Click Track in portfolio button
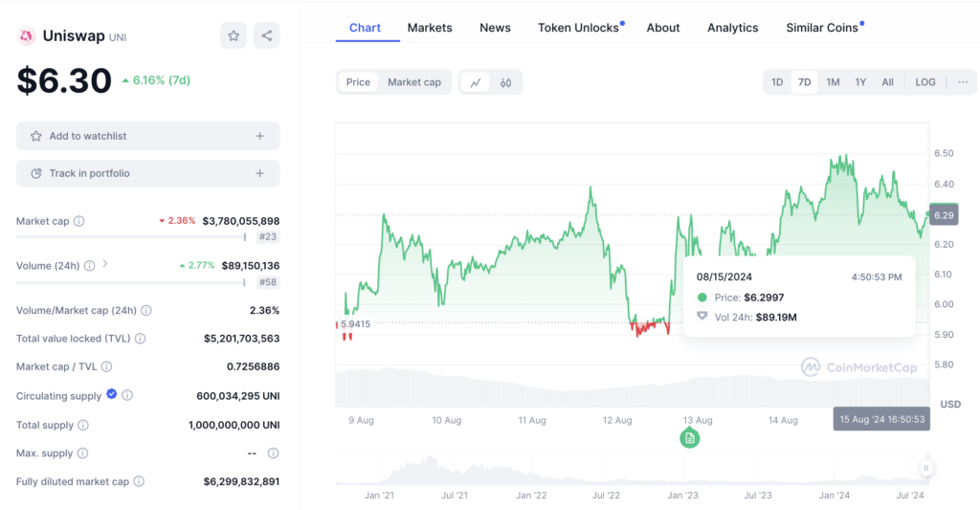This screenshot has width=980, height=510. pyautogui.click(x=147, y=173)
